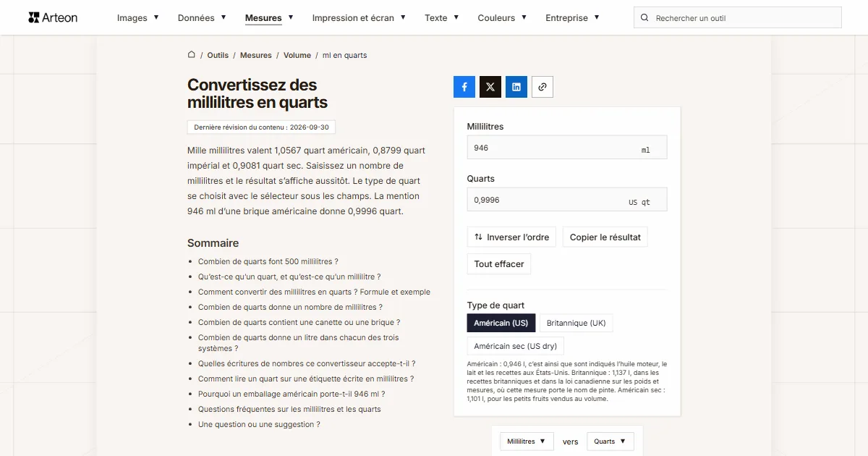Open the Outils breadcrumb link

[x=218, y=55]
